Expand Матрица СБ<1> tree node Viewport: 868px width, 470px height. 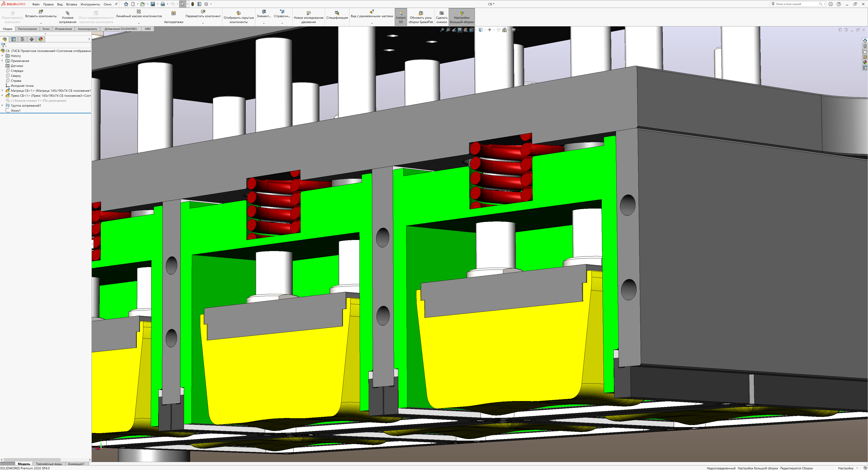(2, 91)
